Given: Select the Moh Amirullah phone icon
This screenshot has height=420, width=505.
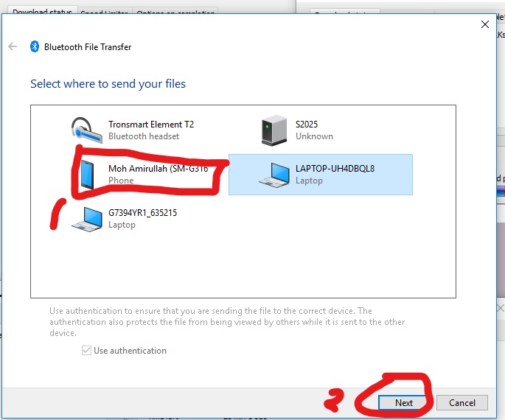Looking at the screenshot, I should coord(87,175).
